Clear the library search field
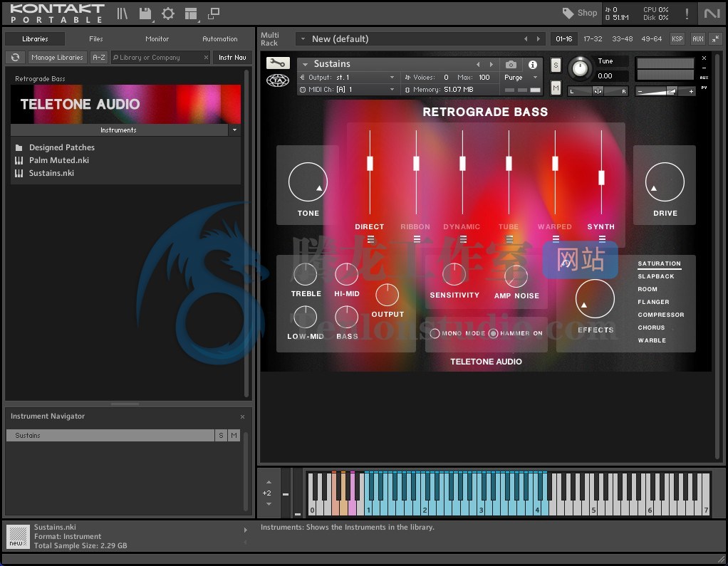The height and width of the screenshot is (566, 728). [x=206, y=57]
